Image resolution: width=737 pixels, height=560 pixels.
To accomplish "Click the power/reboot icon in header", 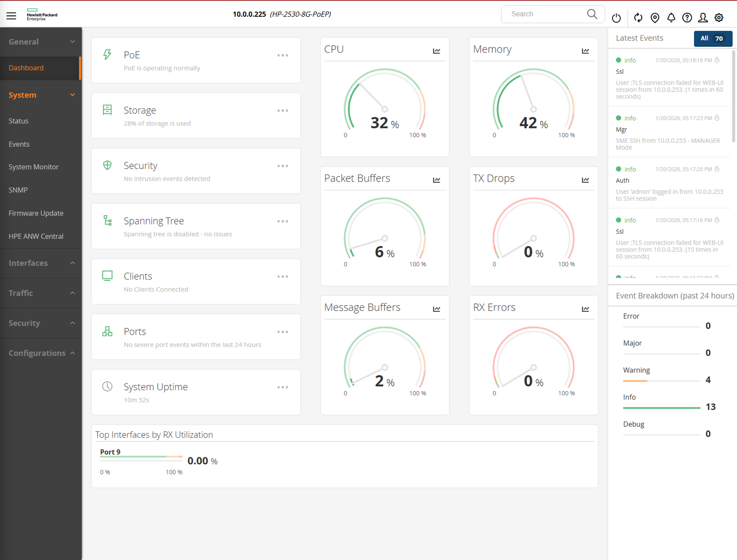I will pos(616,18).
